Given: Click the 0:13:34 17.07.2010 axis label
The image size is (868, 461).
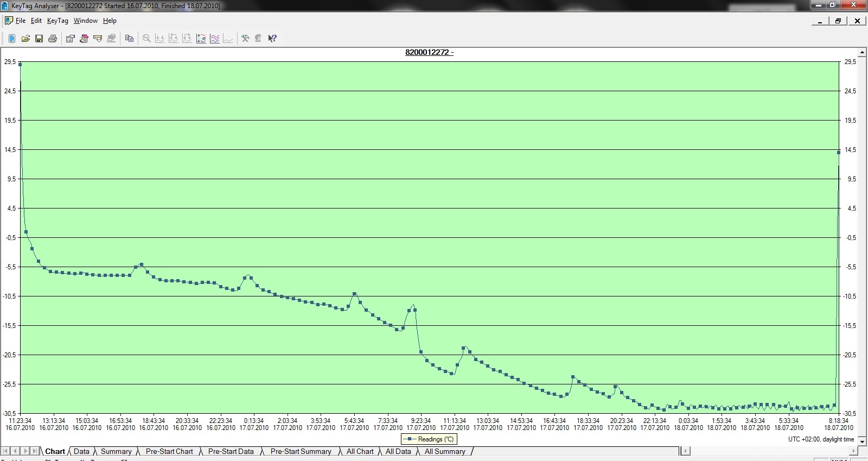Looking at the screenshot, I should coord(254,424).
